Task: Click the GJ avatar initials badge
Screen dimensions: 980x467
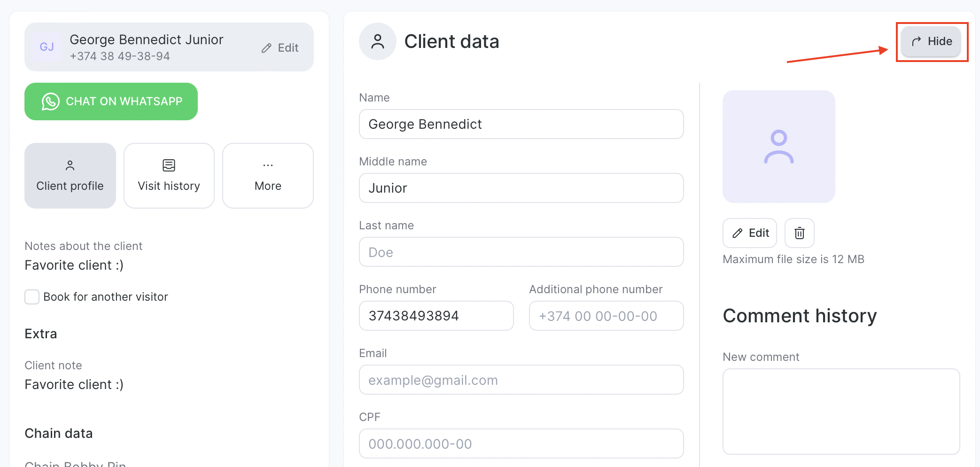Action: click(47, 47)
